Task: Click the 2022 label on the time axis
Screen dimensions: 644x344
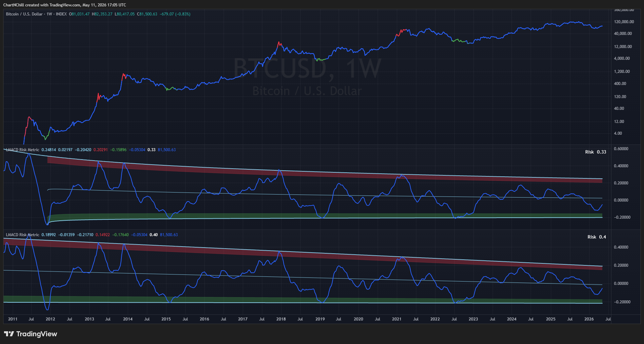Action: 435,319
